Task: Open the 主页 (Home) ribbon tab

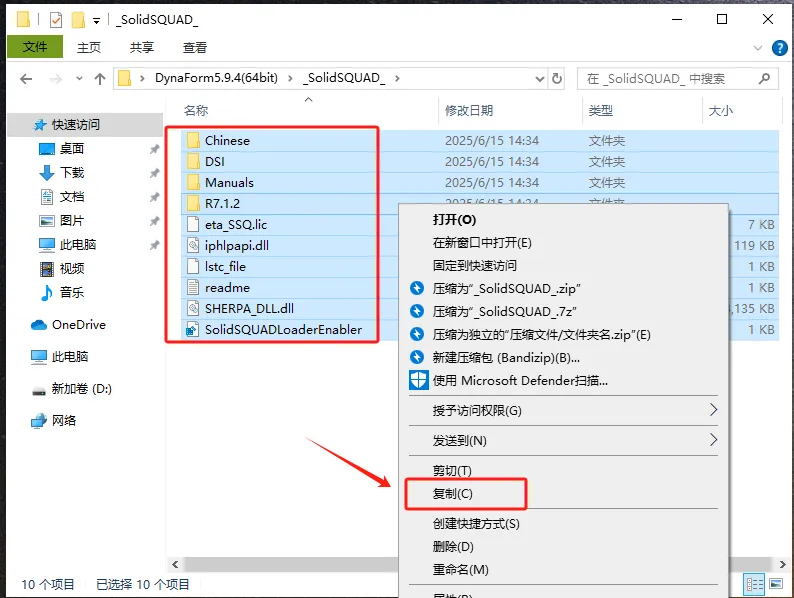Action: coord(89,48)
